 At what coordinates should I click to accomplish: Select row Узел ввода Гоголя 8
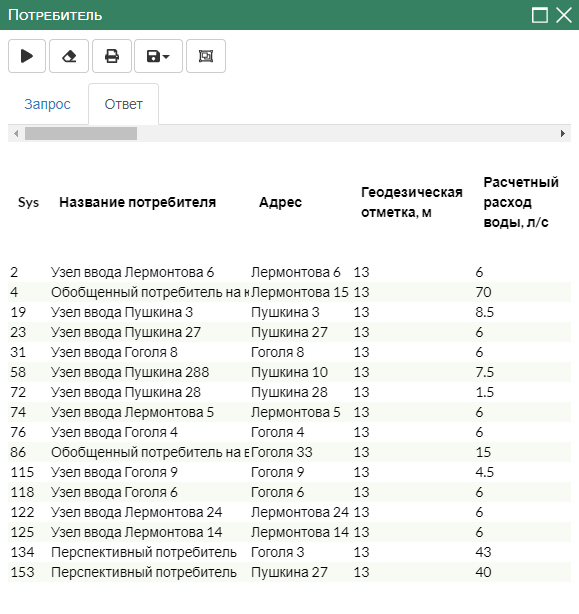289,352
